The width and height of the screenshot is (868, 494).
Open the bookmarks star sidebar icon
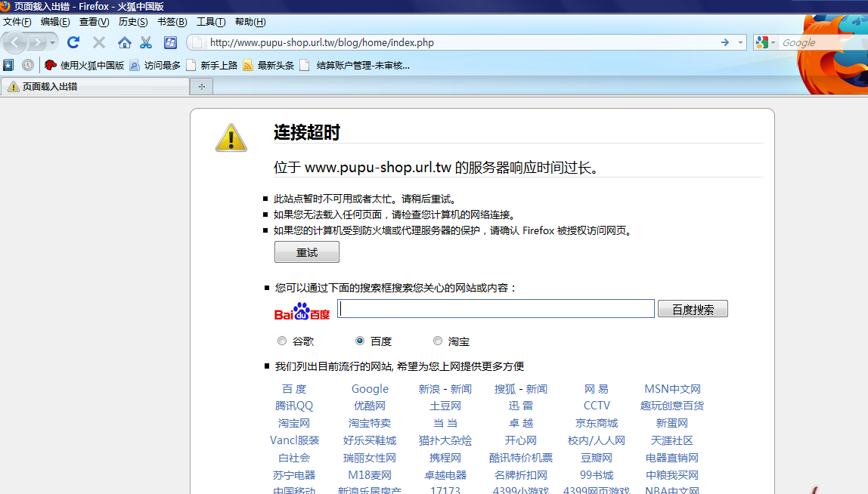pyautogui.click(x=8, y=65)
